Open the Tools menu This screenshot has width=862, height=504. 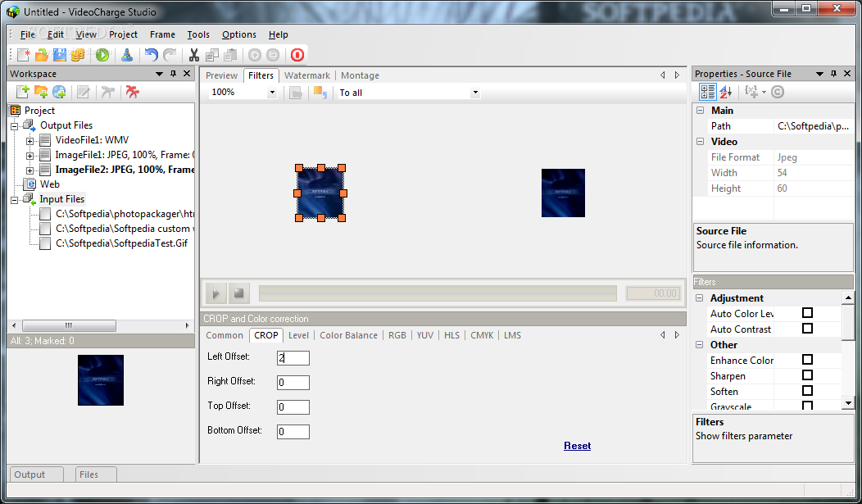198,34
